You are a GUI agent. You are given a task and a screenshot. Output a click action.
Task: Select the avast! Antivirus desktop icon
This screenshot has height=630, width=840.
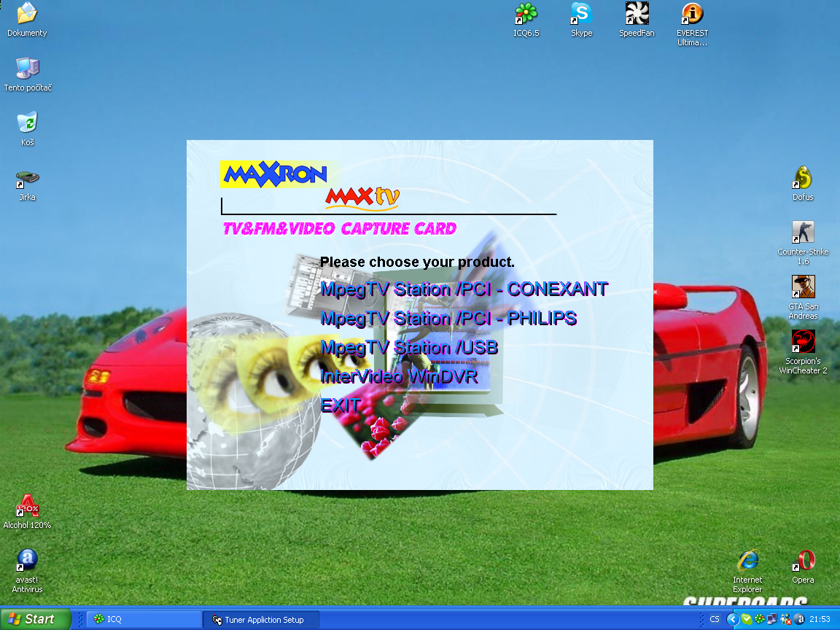(27, 571)
